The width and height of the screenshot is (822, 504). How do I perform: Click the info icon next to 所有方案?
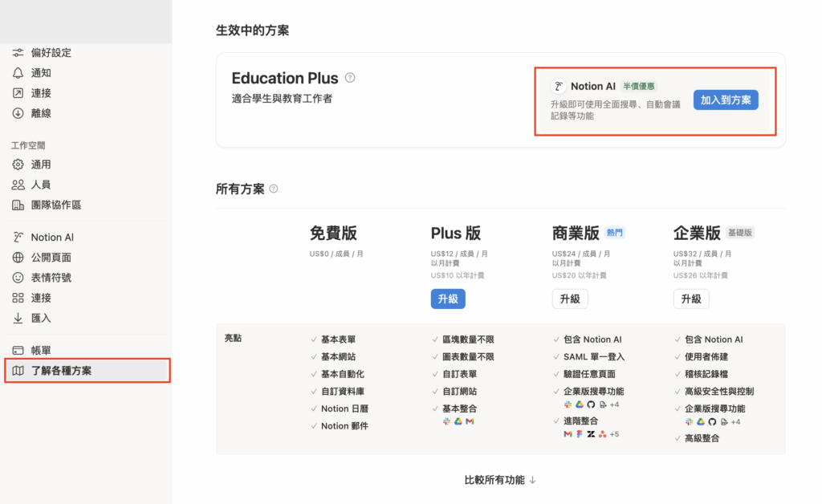pos(274,189)
